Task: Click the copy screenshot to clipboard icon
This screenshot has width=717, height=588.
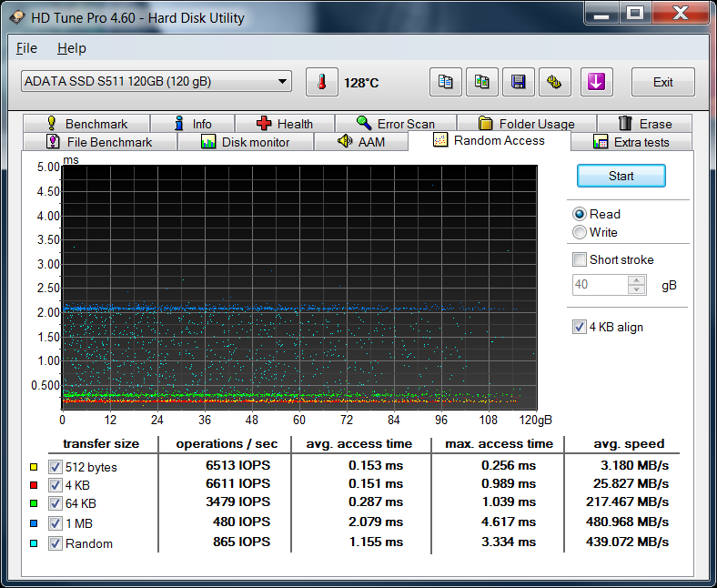Action: (482, 82)
